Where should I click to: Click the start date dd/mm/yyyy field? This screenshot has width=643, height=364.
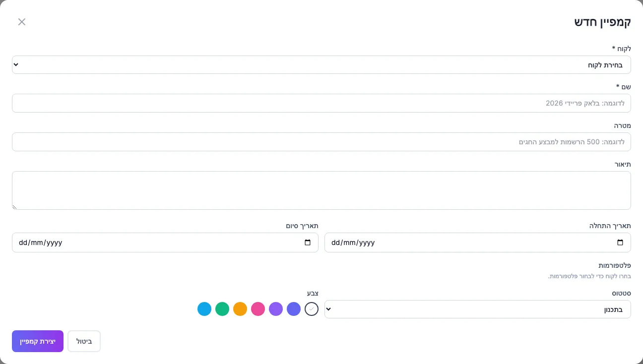(x=478, y=243)
